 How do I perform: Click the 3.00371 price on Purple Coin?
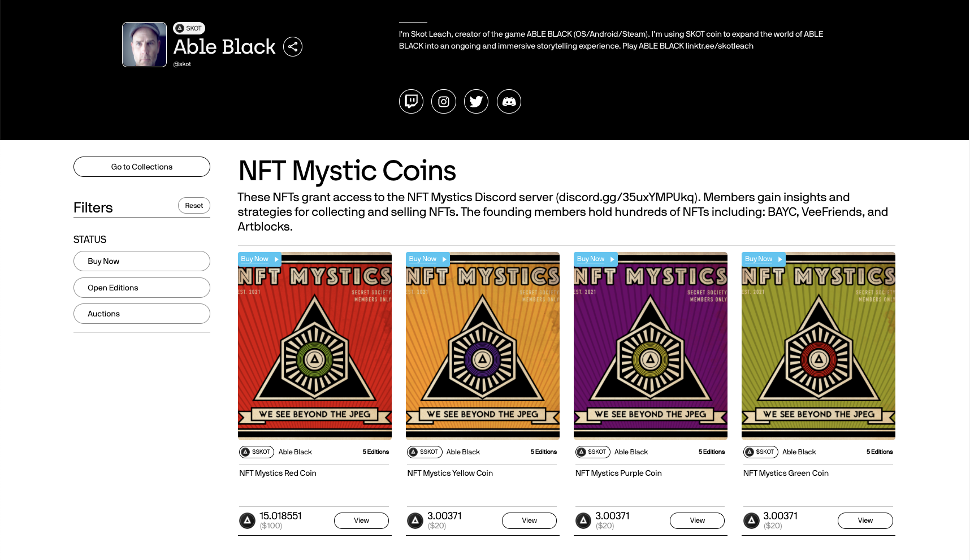[612, 516]
